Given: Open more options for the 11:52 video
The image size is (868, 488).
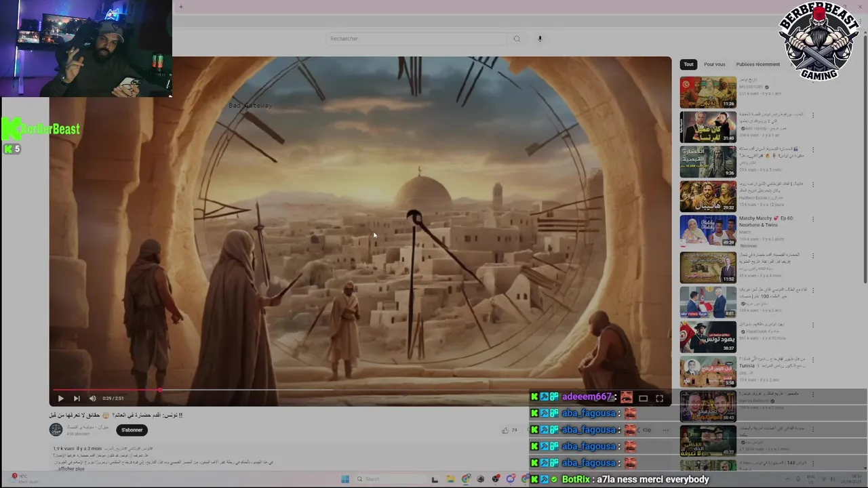Looking at the screenshot, I should point(812,256).
